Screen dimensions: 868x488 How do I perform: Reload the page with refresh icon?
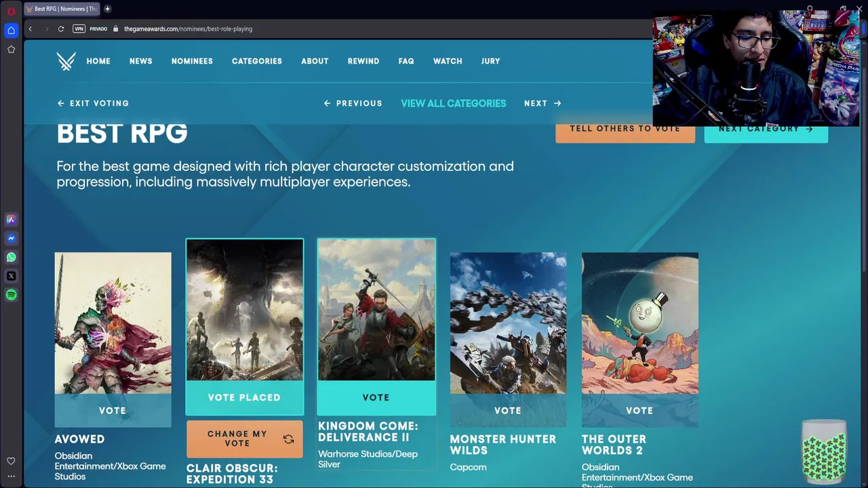click(x=61, y=28)
